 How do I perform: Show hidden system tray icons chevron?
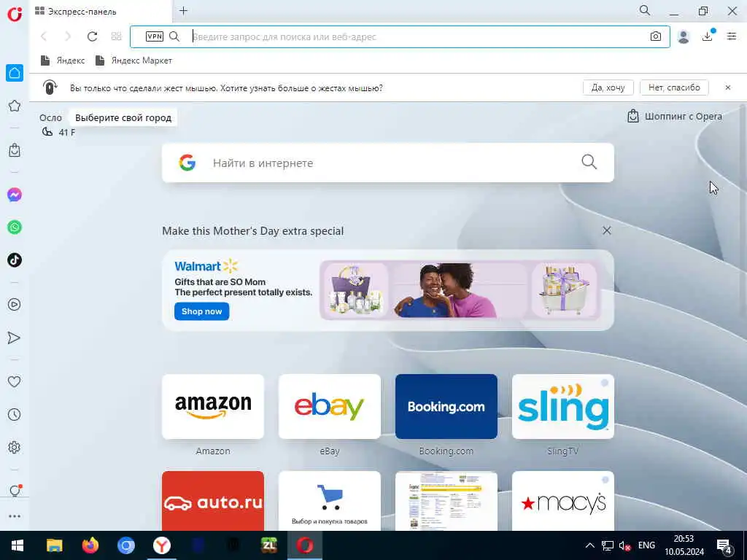589,545
